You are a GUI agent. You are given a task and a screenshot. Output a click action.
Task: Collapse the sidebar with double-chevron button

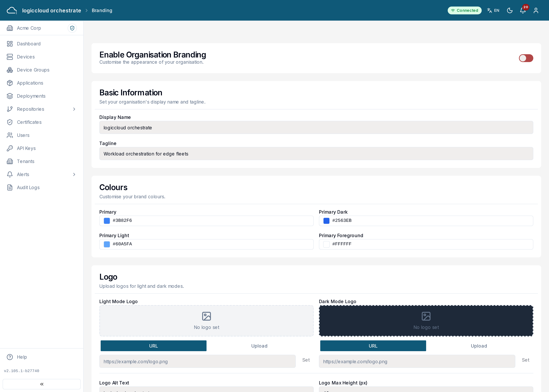click(x=42, y=384)
